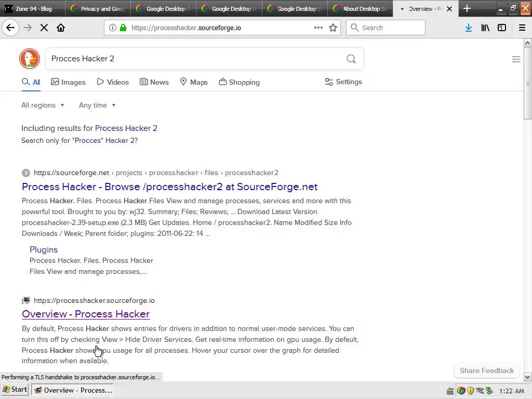Click the site information icon in address bar
The image size is (532, 399).
click(x=113, y=28)
